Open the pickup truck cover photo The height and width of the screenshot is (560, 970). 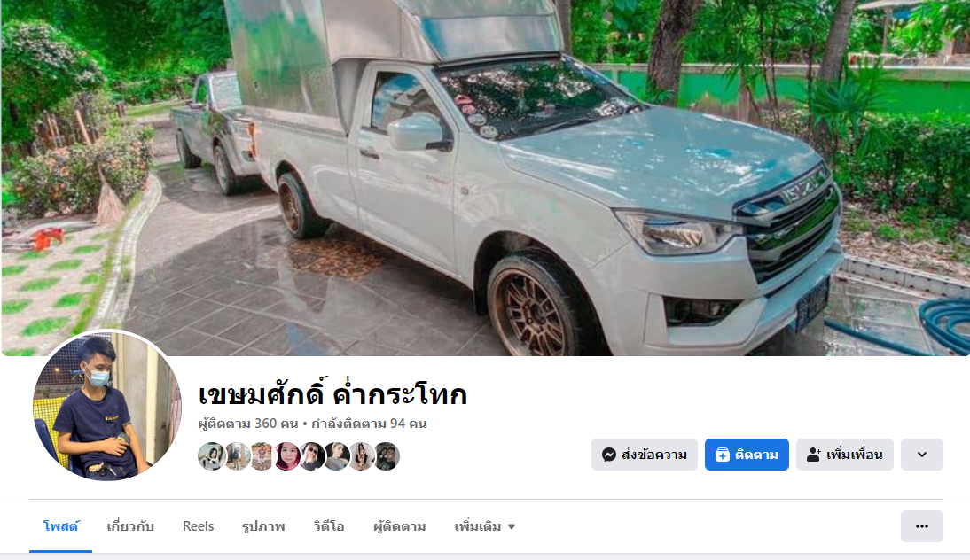[x=485, y=178]
